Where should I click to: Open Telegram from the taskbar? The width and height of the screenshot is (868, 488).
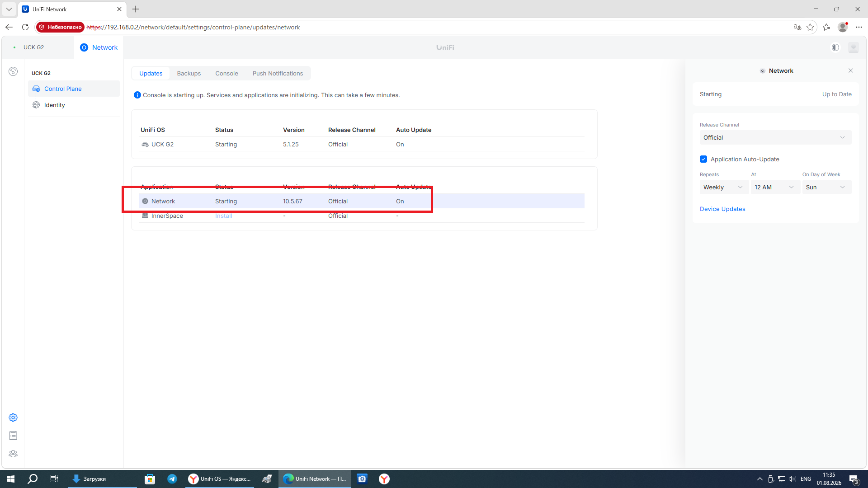[172, 479]
